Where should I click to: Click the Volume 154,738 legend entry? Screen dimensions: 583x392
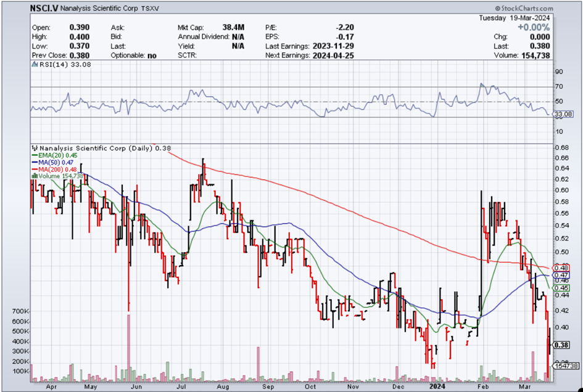point(60,176)
